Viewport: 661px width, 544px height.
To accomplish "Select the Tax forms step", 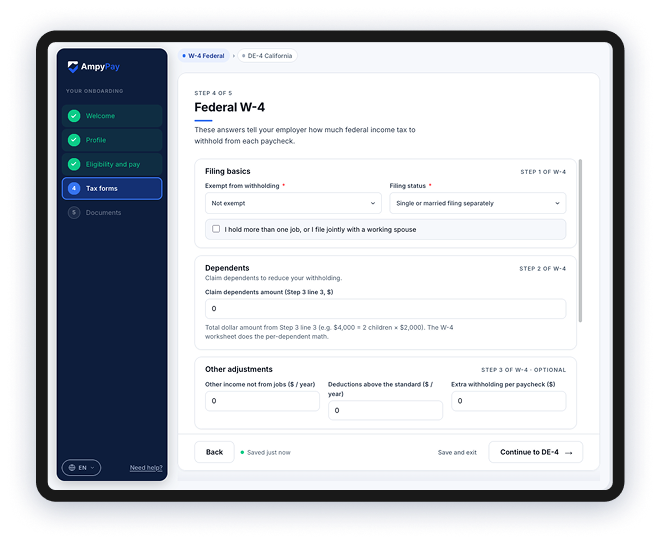I will pos(112,189).
